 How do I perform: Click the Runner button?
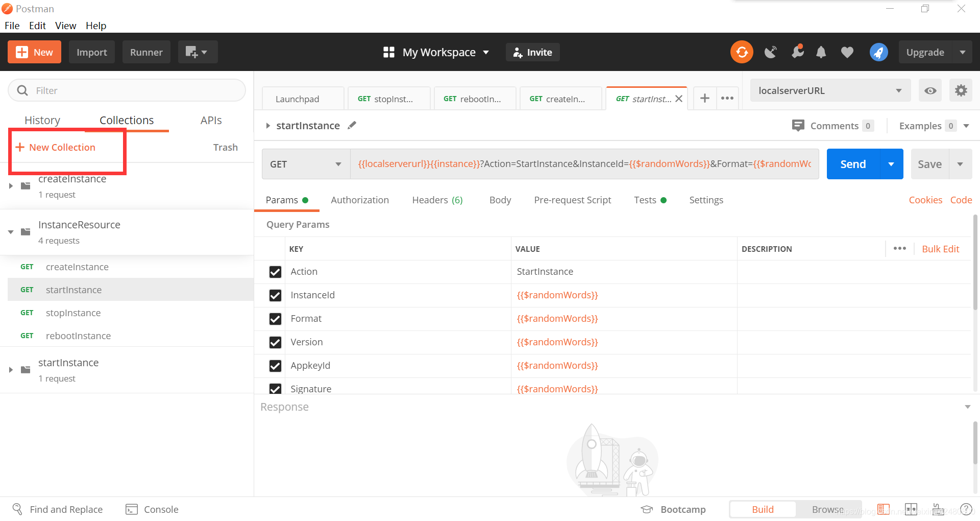click(x=146, y=52)
